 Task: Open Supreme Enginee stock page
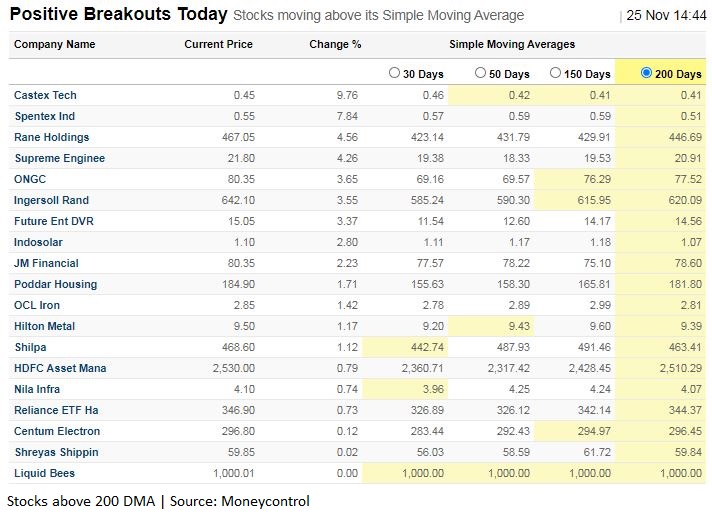[x=59, y=158]
